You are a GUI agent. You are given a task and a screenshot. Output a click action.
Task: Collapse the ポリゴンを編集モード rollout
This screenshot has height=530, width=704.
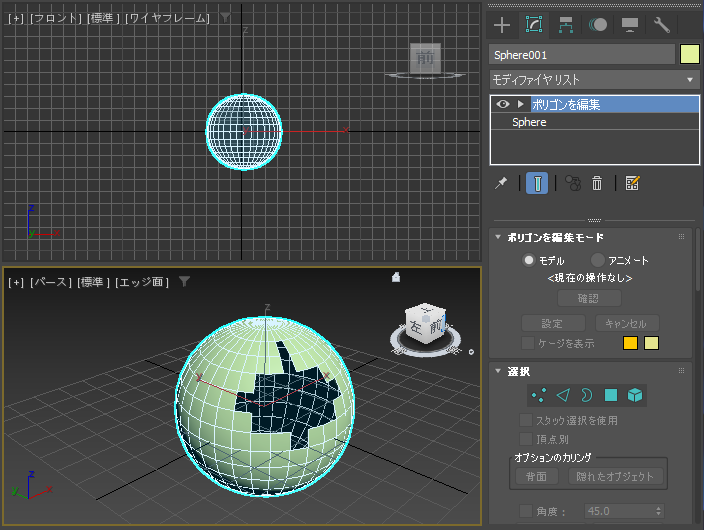498,237
